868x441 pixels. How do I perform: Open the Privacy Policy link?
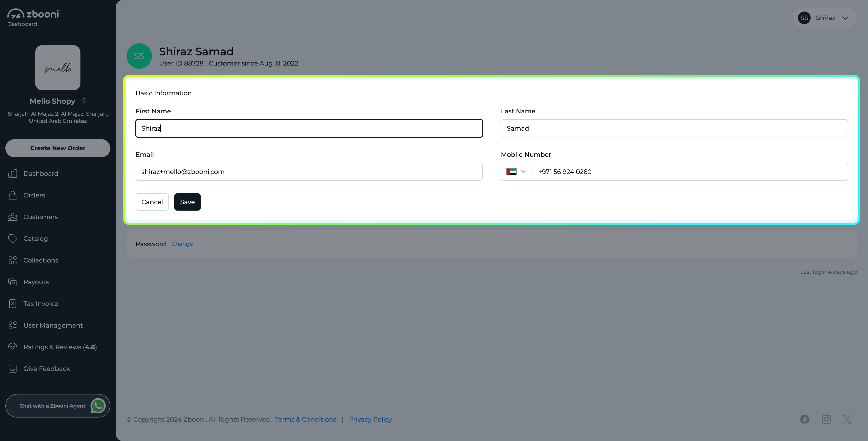(x=370, y=419)
